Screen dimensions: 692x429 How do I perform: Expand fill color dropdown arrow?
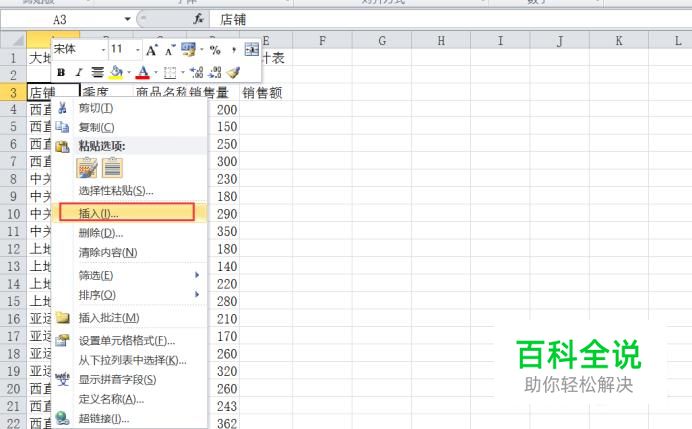pos(129,72)
